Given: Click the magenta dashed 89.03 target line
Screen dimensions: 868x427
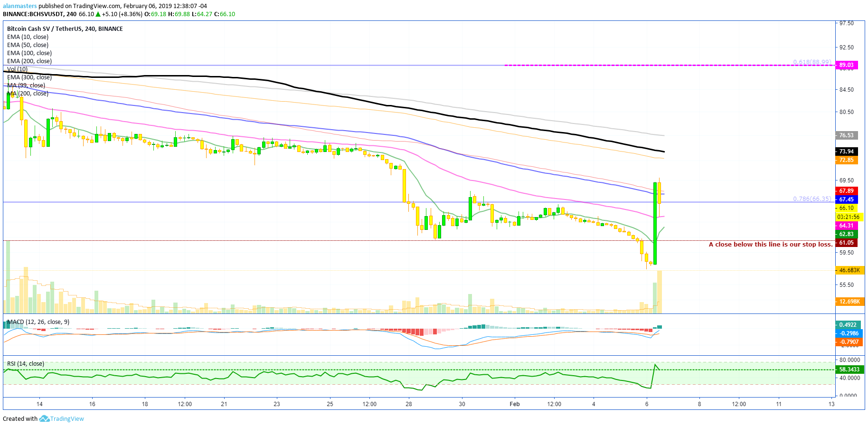Looking at the screenshot, I should point(670,65).
